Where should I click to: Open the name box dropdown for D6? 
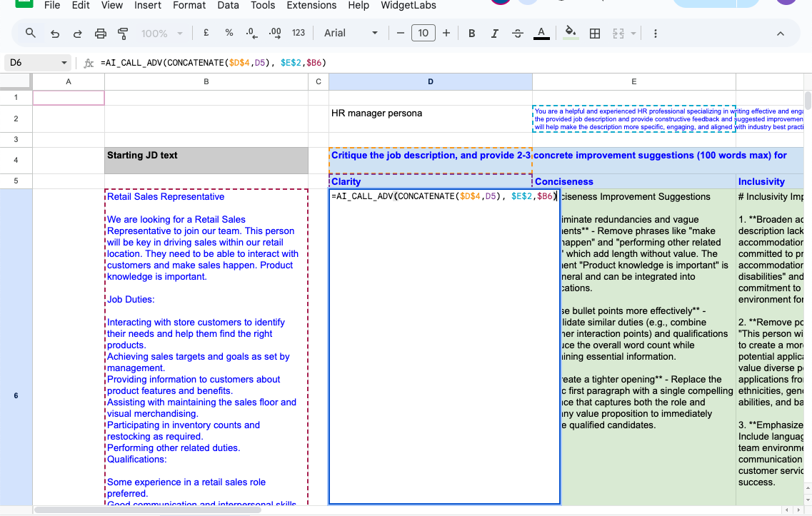[x=64, y=63]
